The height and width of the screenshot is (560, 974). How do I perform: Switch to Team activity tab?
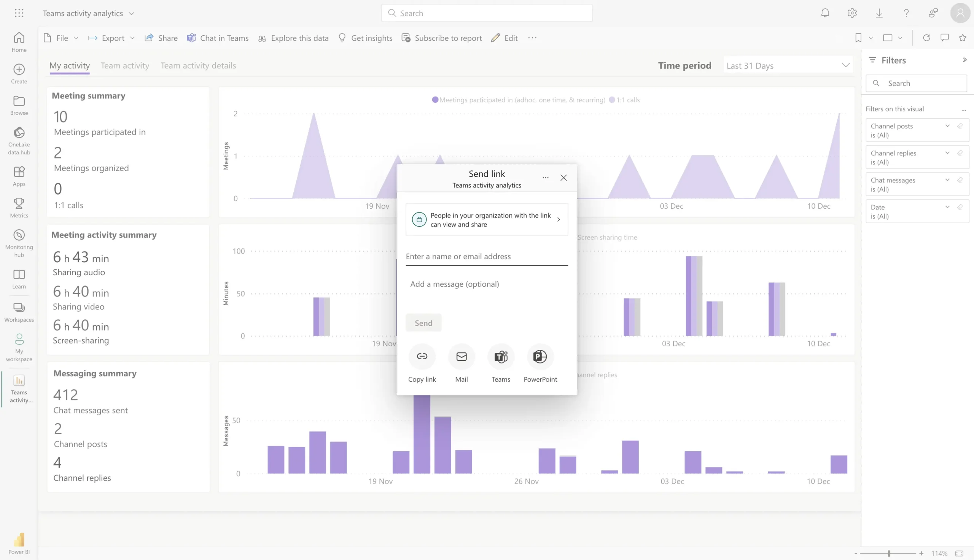pos(125,65)
